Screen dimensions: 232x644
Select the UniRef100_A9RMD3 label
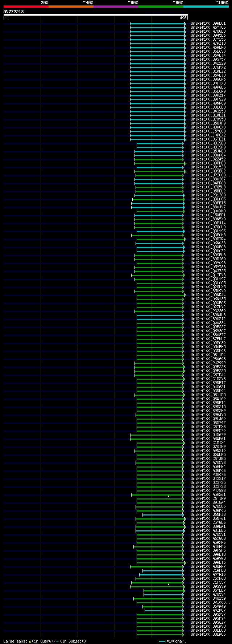tap(208, 163)
